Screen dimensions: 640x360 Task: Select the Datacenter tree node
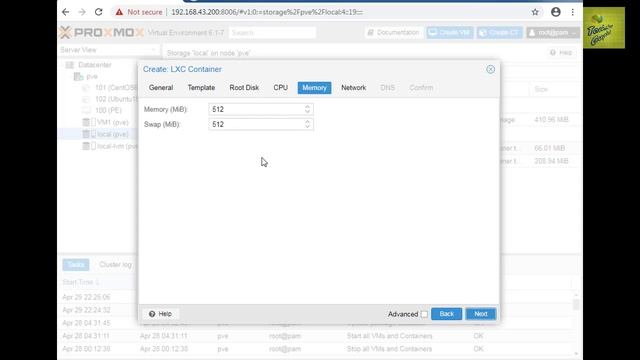[95, 65]
